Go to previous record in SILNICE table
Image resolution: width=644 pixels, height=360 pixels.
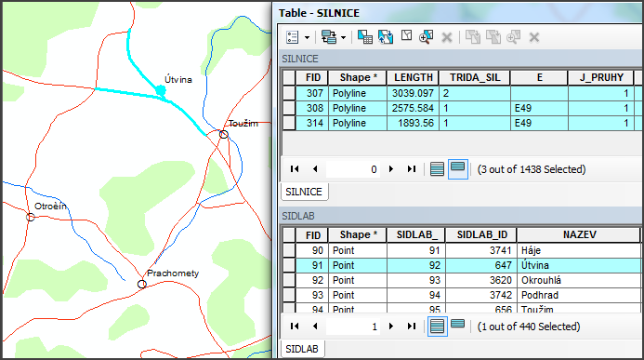pyautogui.click(x=315, y=169)
